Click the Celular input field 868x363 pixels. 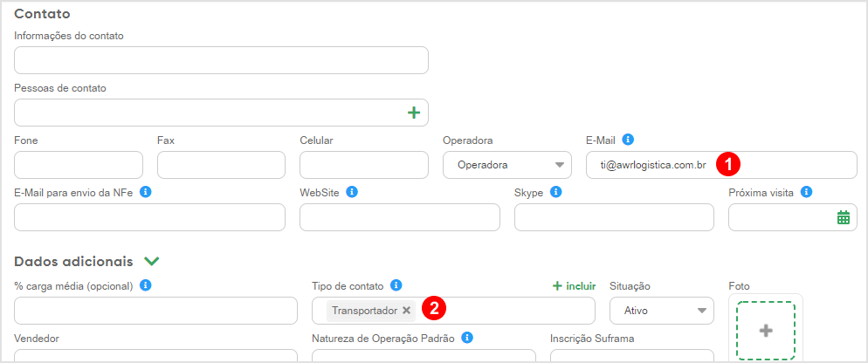(x=363, y=165)
